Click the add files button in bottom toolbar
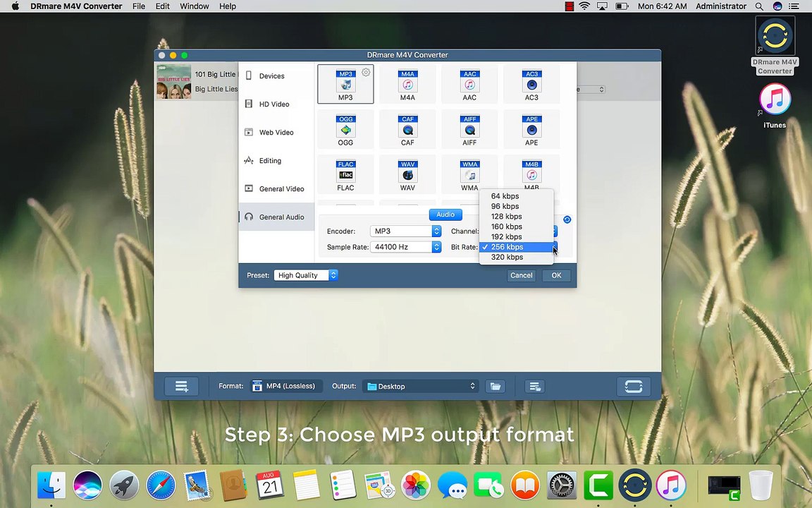This screenshot has width=812, height=508. (x=181, y=386)
